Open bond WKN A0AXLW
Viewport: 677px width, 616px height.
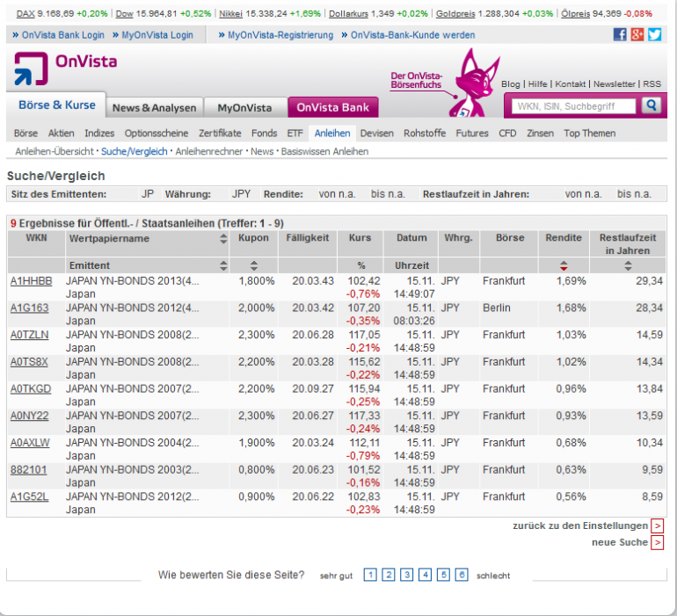(30, 443)
